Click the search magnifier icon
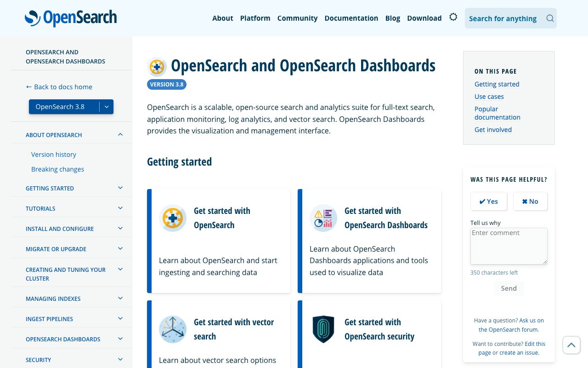Screen dimensions: 588x368 tap(550, 18)
